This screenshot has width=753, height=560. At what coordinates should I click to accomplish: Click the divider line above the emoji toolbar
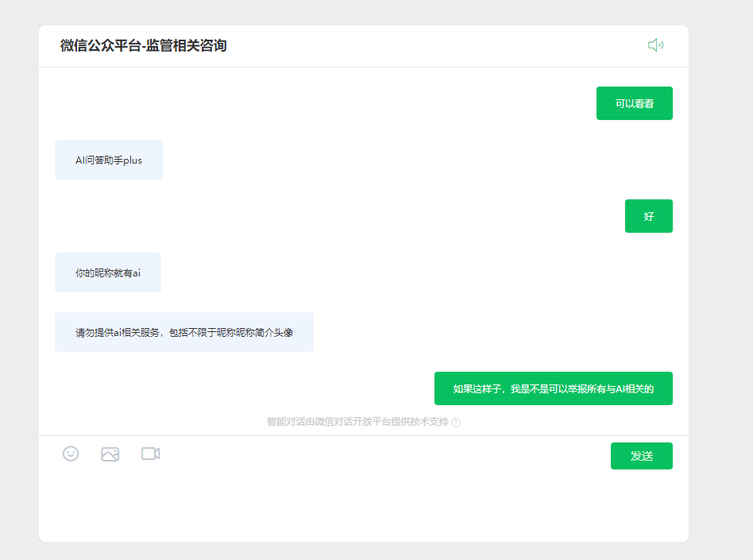(x=364, y=435)
